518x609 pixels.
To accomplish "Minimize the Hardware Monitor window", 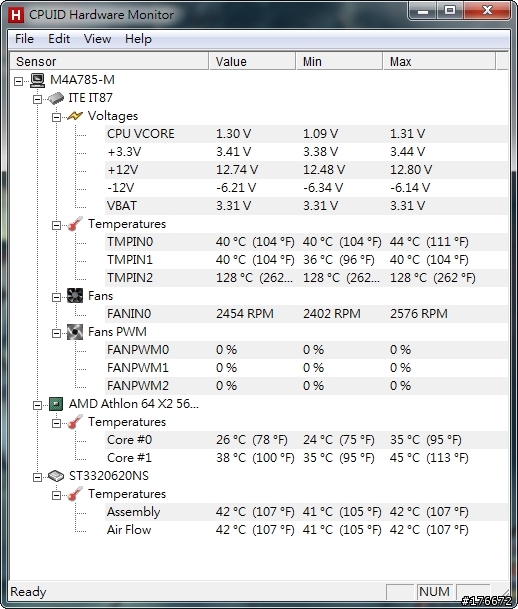I will (422, 11).
